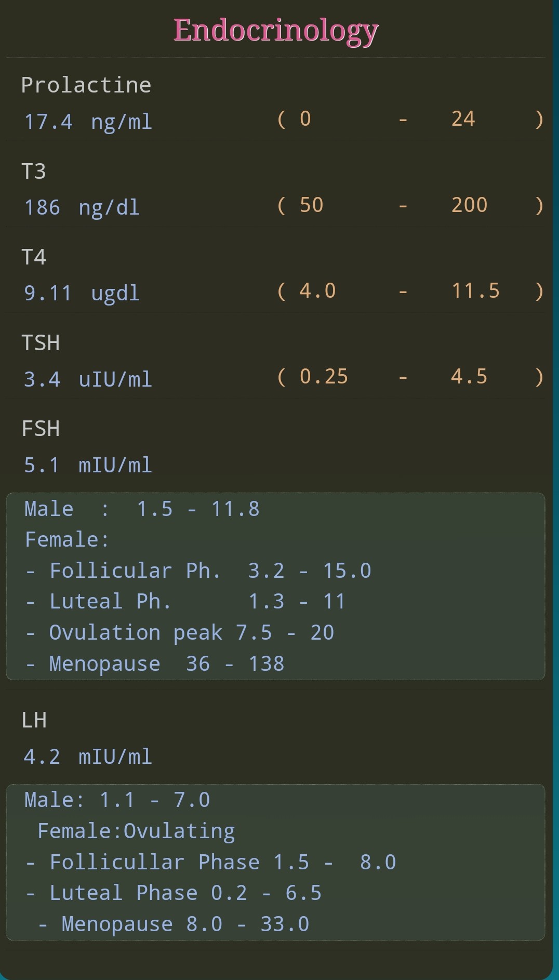Select the T3 test label
559x980 pixels.
coord(34,171)
